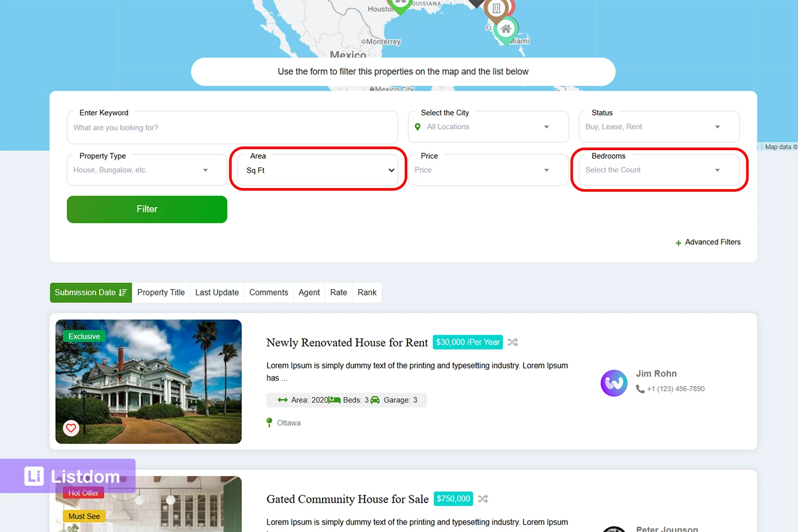
Task: Click phone icon next to agent number
Action: coord(640,389)
